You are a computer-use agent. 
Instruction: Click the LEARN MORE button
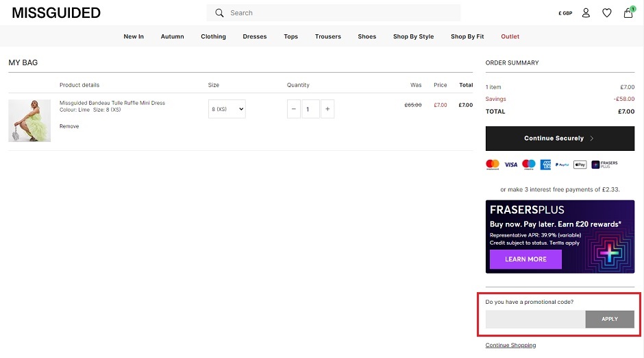[x=525, y=259]
